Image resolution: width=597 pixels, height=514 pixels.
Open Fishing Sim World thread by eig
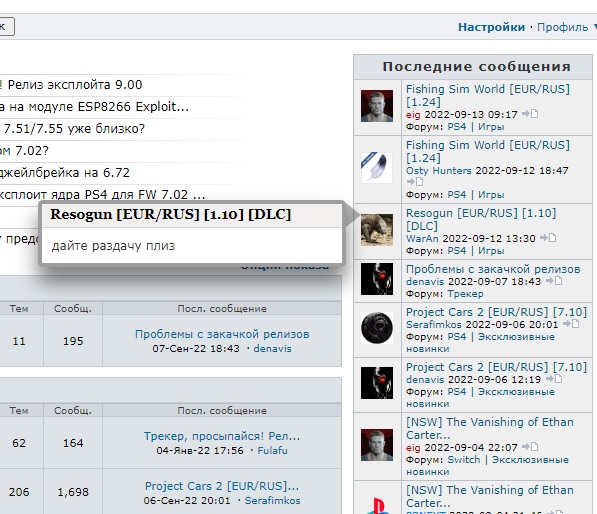tap(488, 95)
